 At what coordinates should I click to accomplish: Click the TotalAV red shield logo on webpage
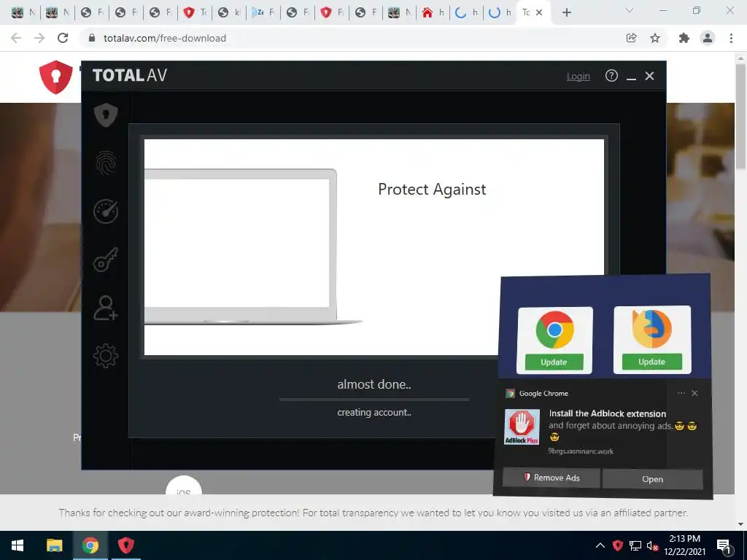pos(55,77)
